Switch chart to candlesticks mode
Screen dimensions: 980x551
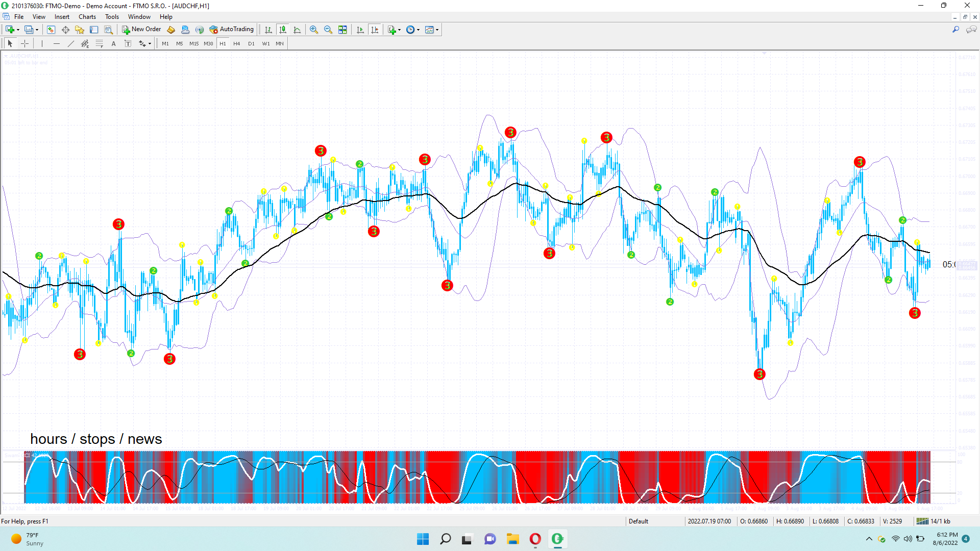click(283, 30)
